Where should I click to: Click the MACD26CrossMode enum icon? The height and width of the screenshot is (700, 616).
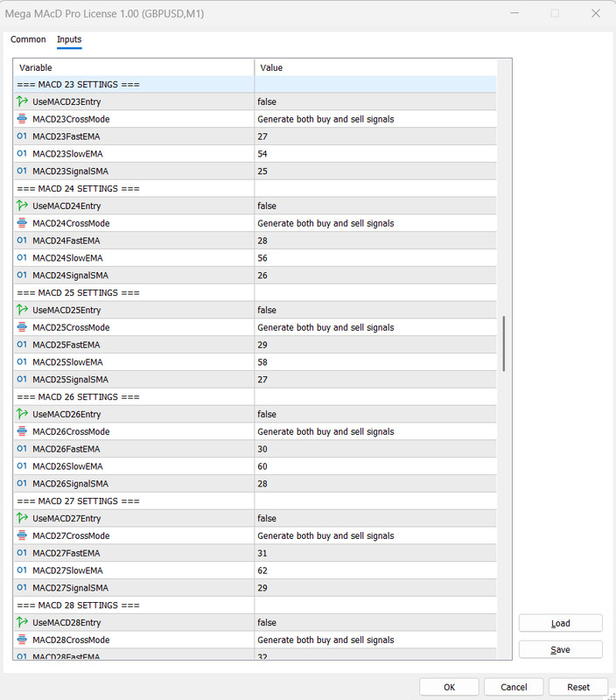[x=22, y=431]
